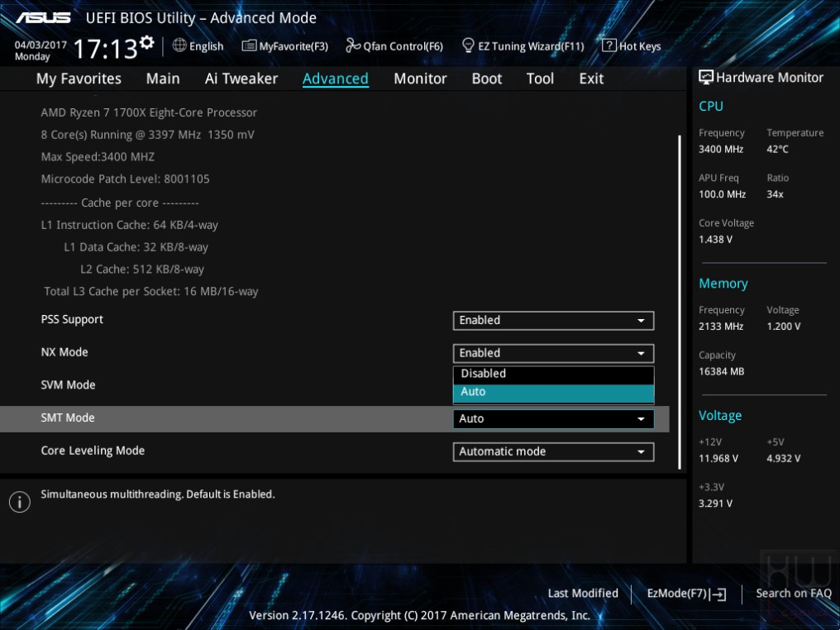
Task: Switch to the Main tab
Action: pos(163,79)
